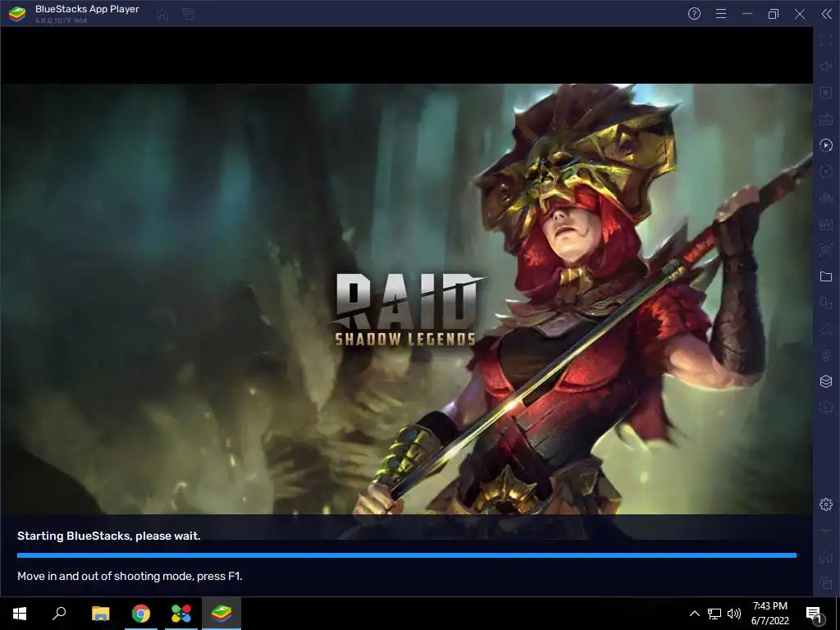Image resolution: width=840 pixels, height=630 pixels.
Task: Open the Windows Start menu
Action: (x=20, y=614)
